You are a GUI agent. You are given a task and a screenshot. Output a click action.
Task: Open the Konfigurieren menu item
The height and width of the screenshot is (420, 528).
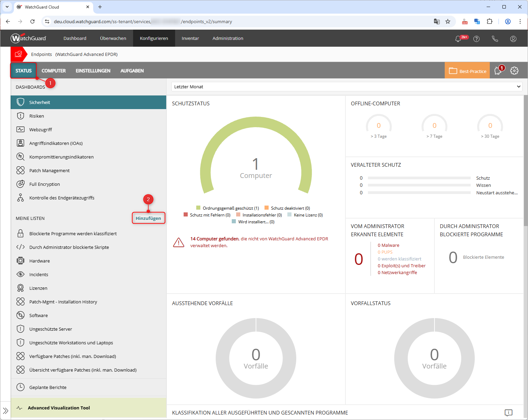point(154,38)
